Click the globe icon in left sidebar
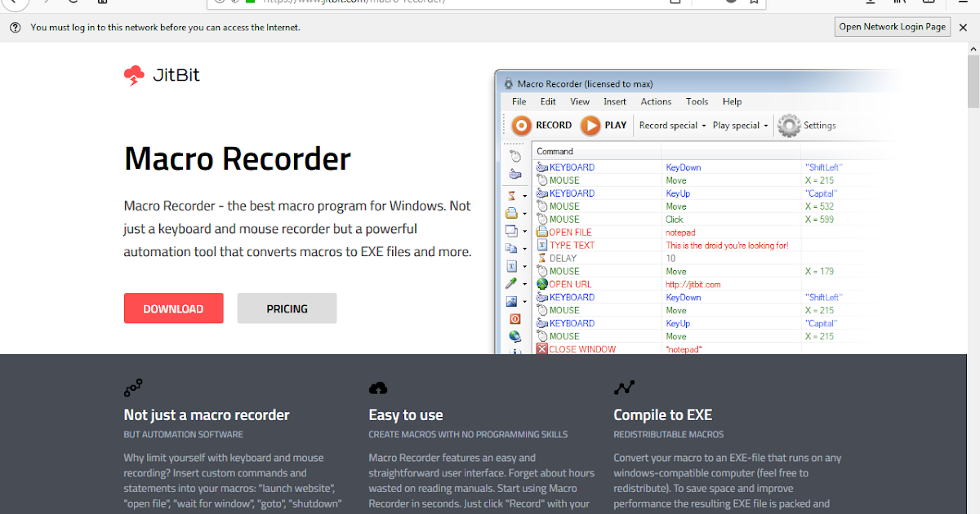The width and height of the screenshot is (980, 514). point(514,336)
